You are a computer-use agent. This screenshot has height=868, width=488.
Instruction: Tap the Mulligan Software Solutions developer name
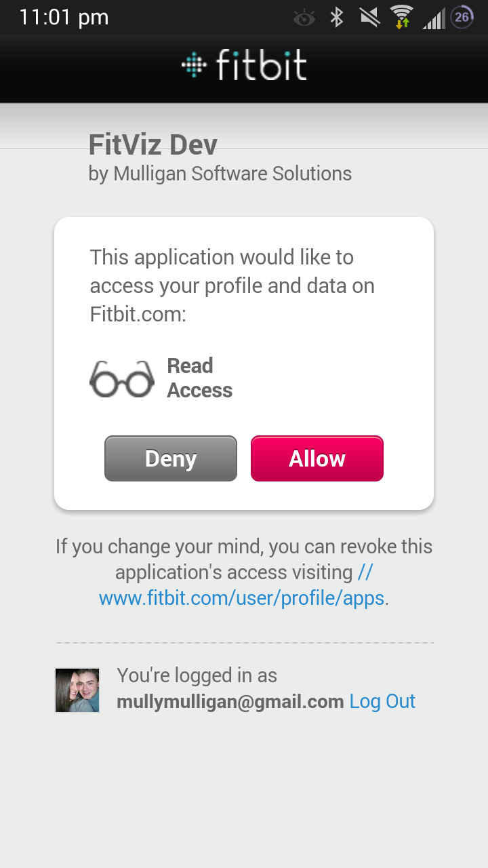[232, 174]
